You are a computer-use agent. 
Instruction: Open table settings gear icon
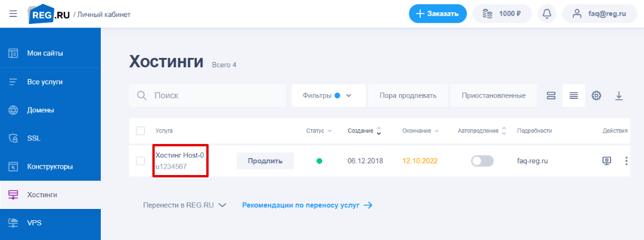(597, 95)
